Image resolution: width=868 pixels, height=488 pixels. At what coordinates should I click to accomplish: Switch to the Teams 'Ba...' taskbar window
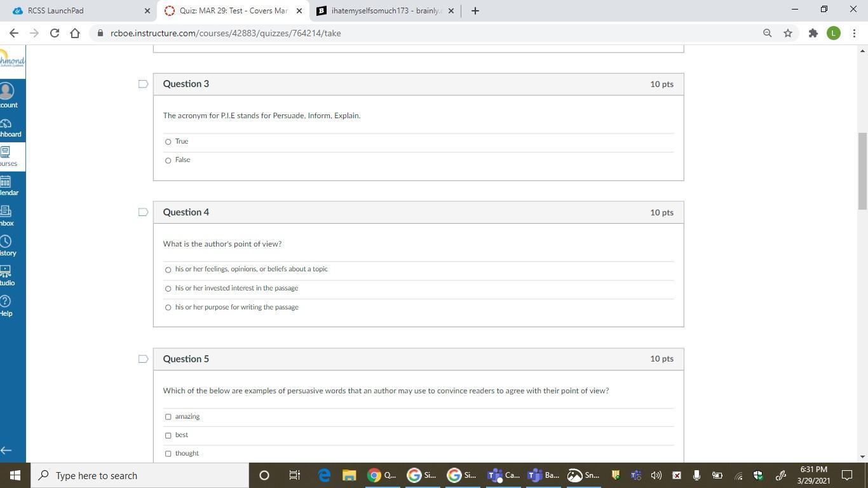543,475
